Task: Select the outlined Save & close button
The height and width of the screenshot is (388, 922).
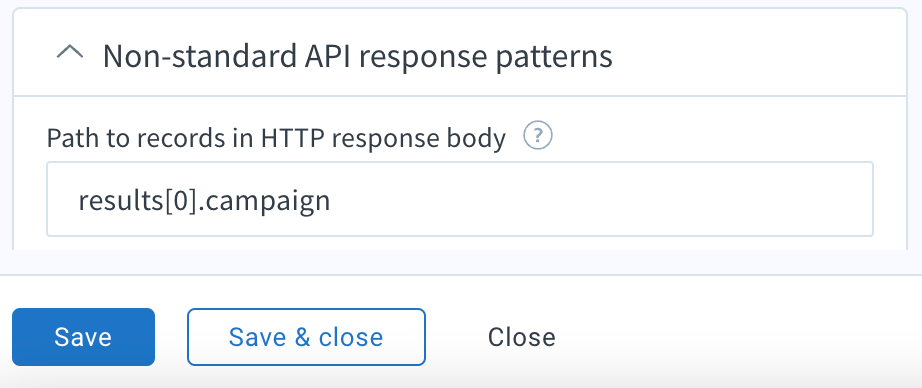Action: click(306, 337)
